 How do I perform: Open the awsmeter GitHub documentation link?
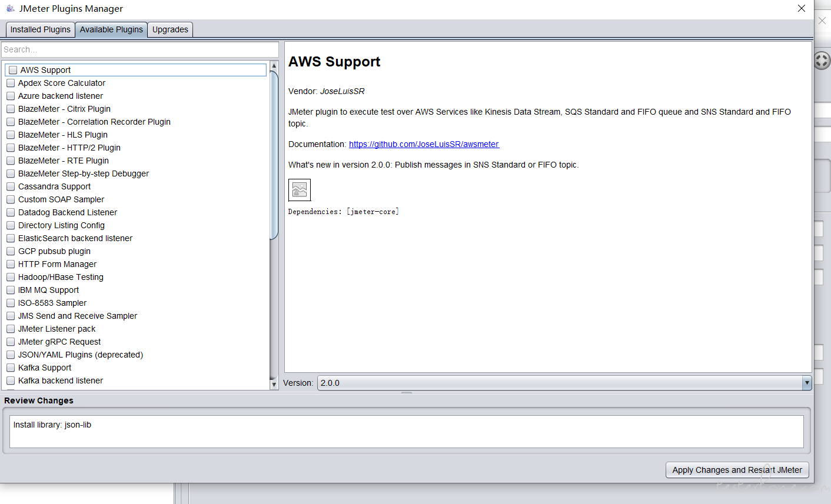click(424, 144)
